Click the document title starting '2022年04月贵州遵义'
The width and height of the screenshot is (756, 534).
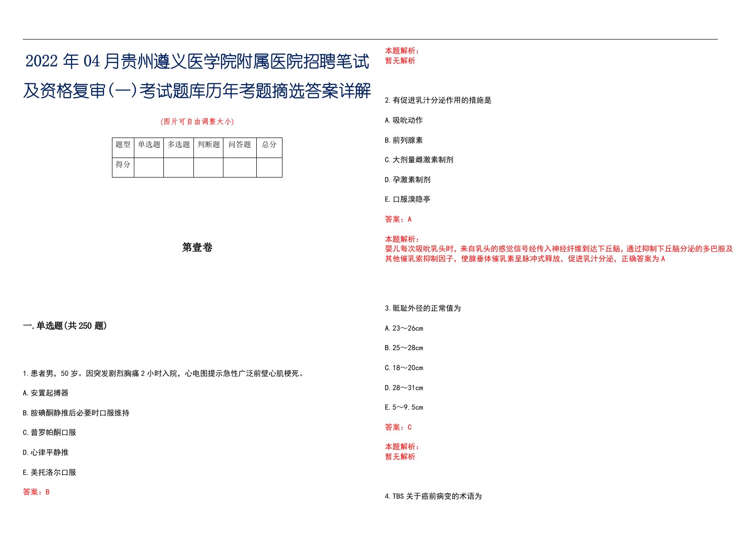(197, 61)
